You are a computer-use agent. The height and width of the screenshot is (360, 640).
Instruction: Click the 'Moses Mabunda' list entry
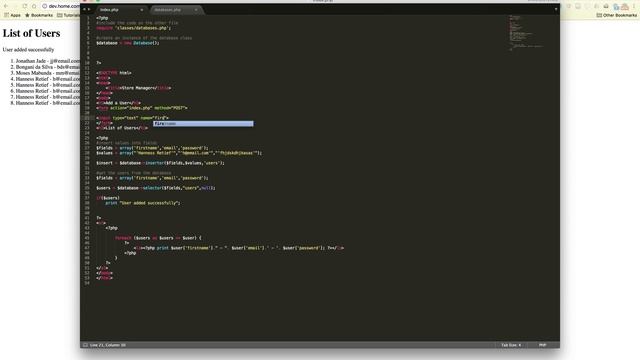click(x=48, y=73)
